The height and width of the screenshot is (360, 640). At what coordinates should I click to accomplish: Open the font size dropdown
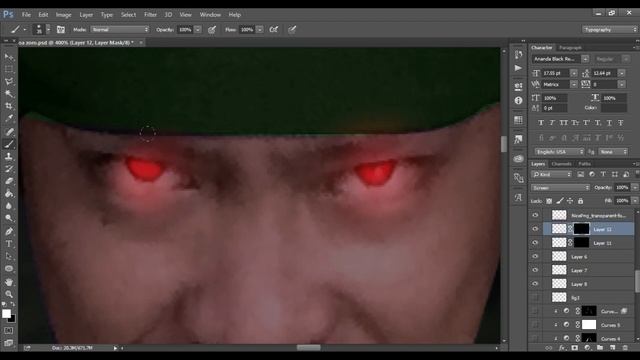point(573,73)
